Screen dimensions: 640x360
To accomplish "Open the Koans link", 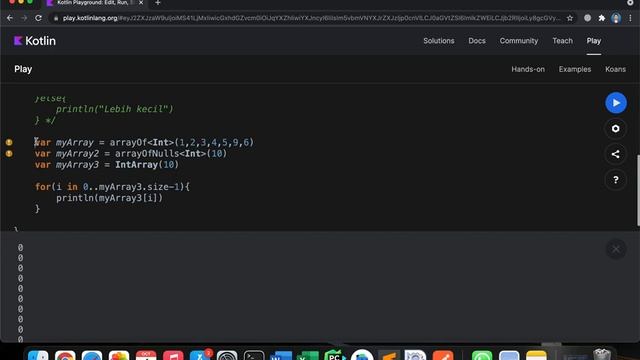I will tap(615, 69).
